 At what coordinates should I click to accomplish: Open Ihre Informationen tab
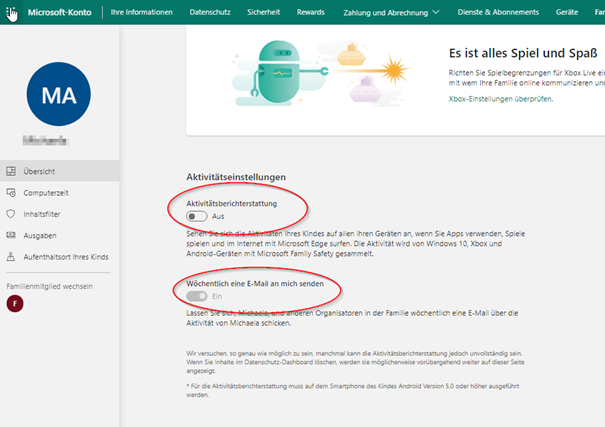click(142, 12)
